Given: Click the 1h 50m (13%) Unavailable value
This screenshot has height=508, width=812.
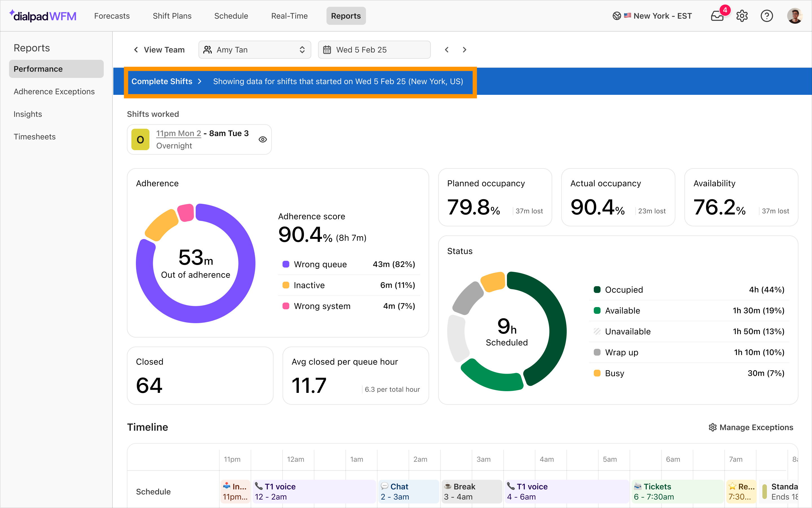Looking at the screenshot, I should pos(759,331).
